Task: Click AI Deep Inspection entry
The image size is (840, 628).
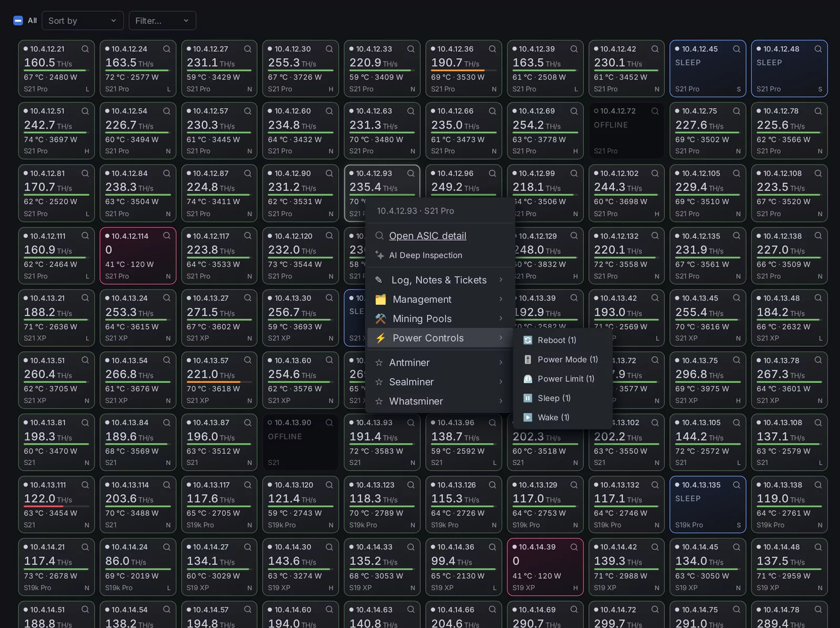Action: pyautogui.click(x=440, y=255)
